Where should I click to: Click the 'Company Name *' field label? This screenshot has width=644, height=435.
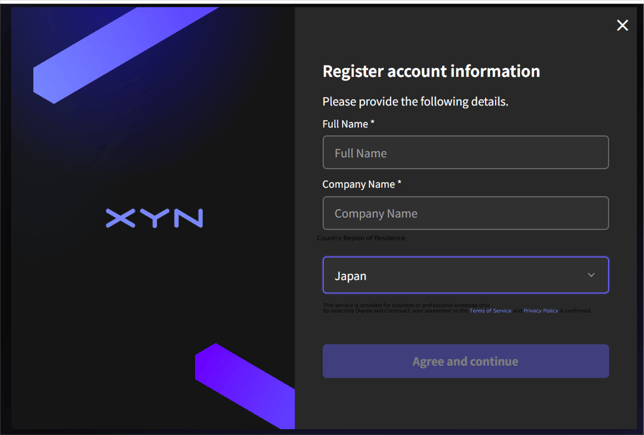point(361,184)
